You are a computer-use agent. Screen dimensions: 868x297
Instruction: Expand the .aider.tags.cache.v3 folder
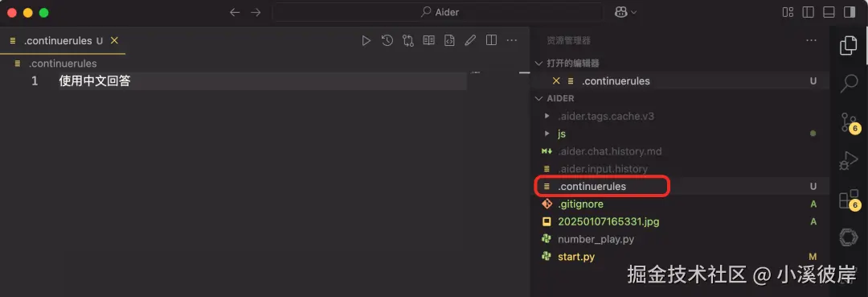pyautogui.click(x=547, y=117)
